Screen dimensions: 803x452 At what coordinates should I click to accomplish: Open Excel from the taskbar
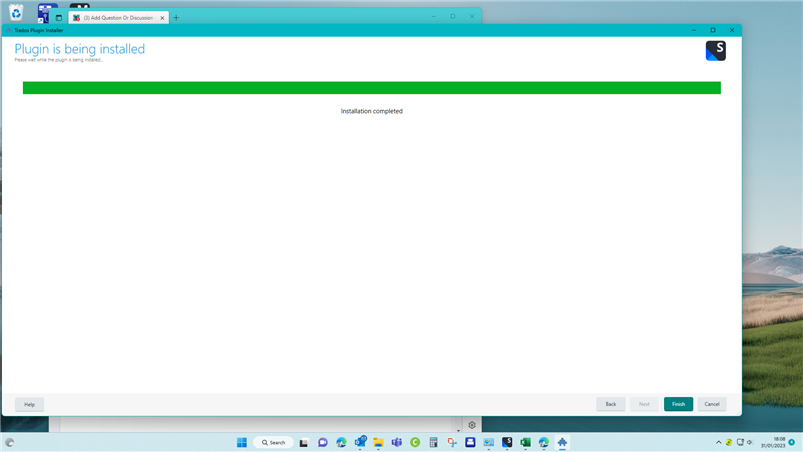(525, 442)
